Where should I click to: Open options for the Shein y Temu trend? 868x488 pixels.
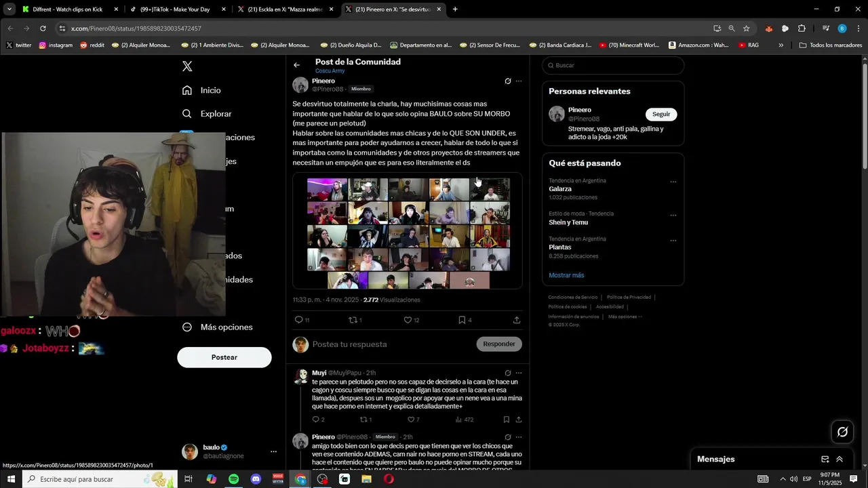coord(673,215)
